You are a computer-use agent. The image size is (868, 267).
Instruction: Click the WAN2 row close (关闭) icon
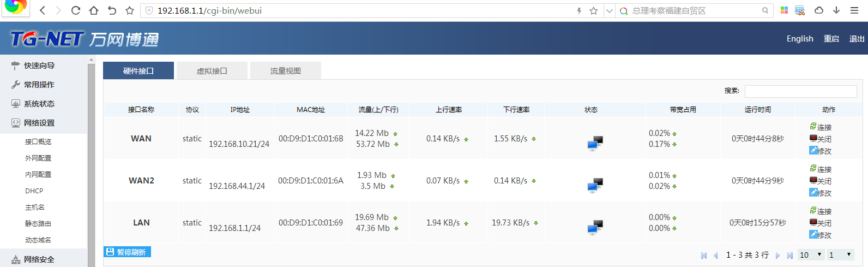click(x=813, y=180)
